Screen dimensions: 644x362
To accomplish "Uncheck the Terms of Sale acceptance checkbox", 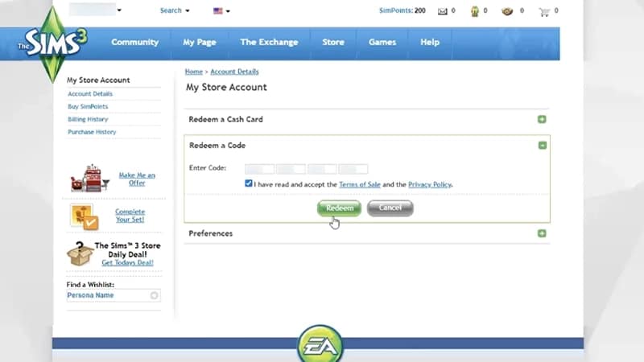I will (x=249, y=183).
